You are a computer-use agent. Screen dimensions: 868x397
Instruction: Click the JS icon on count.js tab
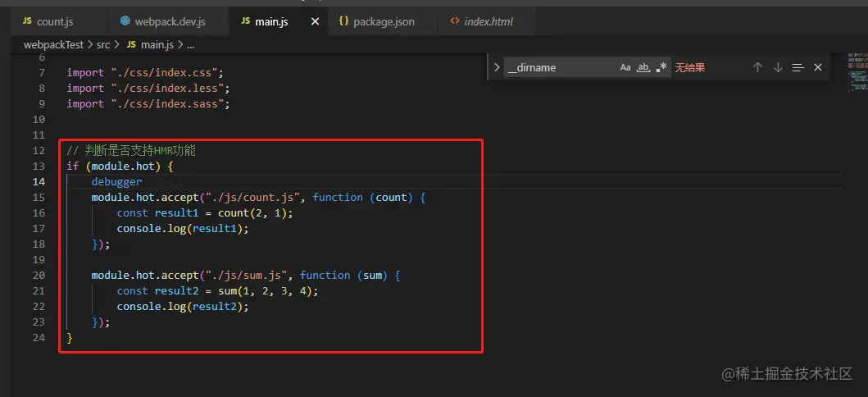[x=27, y=21]
